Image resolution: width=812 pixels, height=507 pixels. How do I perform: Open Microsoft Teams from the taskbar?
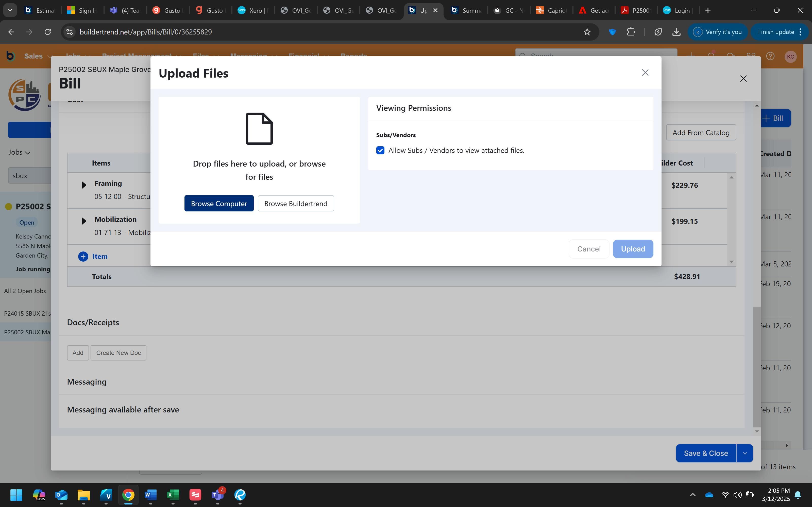(217, 495)
